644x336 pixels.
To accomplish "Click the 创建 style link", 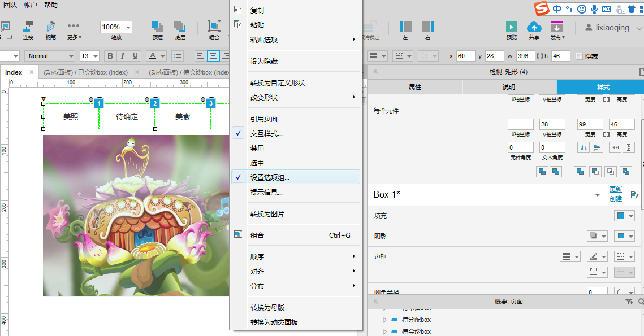I will tap(616, 199).
